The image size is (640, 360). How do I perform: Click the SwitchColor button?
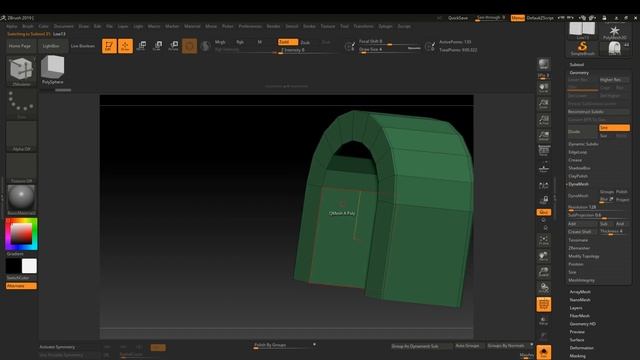tap(21, 278)
